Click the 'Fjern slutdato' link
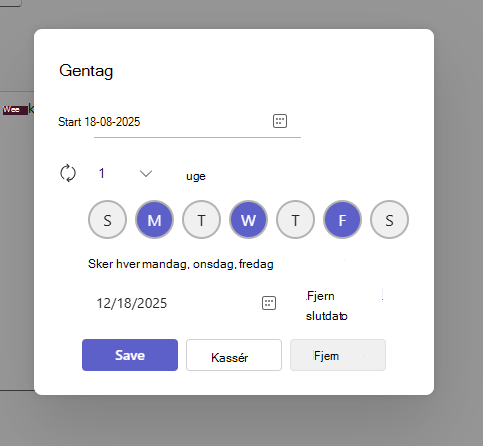The height and width of the screenshot is (446, 483). coord(327,306)
